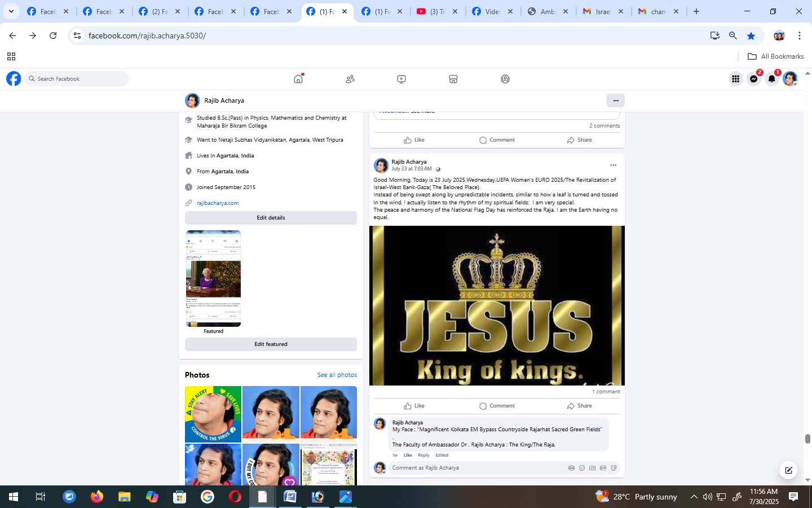Open the 1 comment link
Screen dimensions: 812x508
[606, 392]
